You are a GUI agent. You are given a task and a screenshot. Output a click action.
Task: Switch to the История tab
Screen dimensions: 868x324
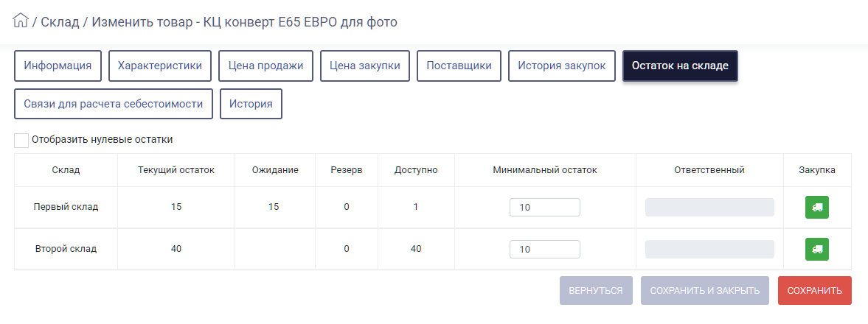point(251,104)
